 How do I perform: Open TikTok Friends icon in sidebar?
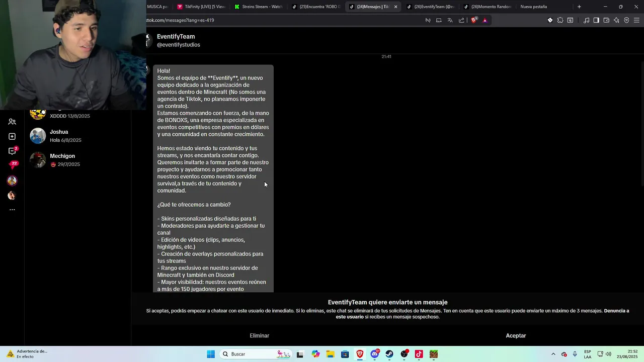click(x=12, y=122)
